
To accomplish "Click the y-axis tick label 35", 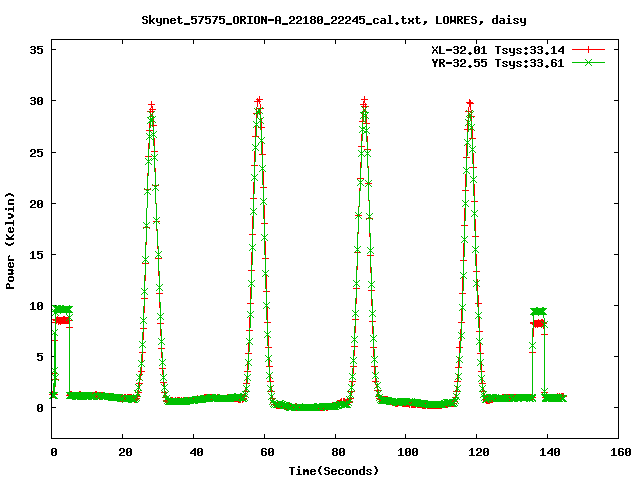I will [x=36, y=50].
